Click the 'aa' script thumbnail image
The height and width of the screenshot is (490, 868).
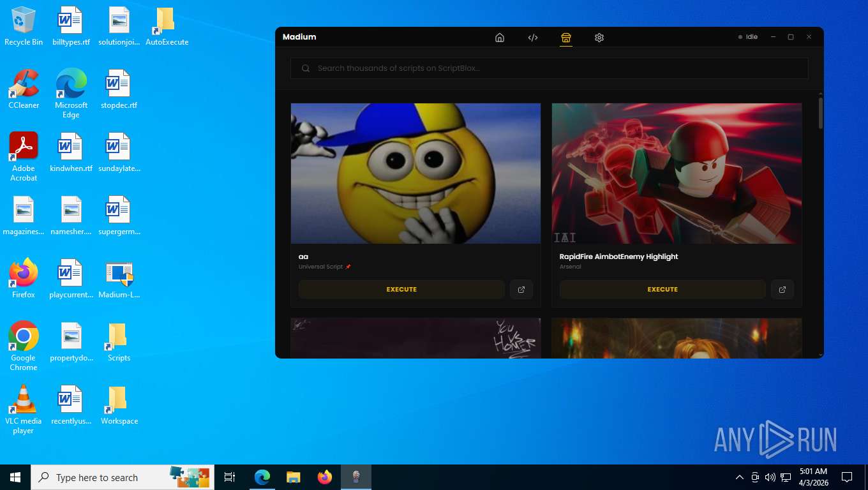coord(415,174)
